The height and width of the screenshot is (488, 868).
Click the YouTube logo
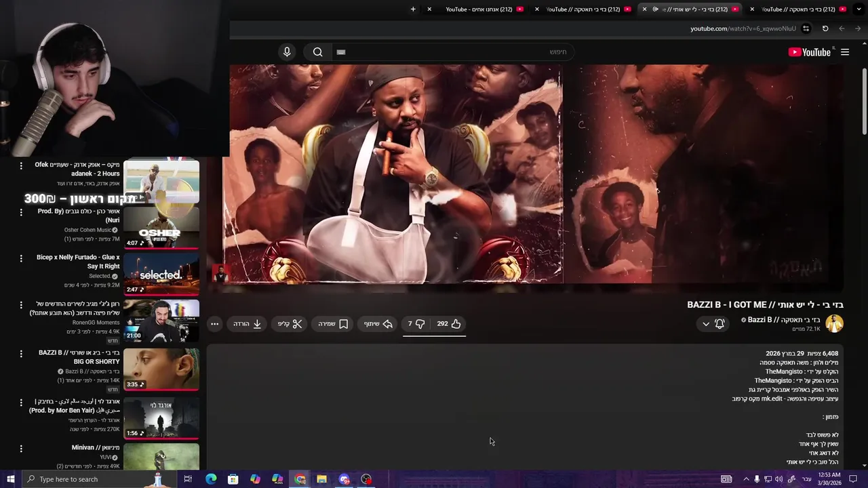pyautogui.click(x=809, y=52)
